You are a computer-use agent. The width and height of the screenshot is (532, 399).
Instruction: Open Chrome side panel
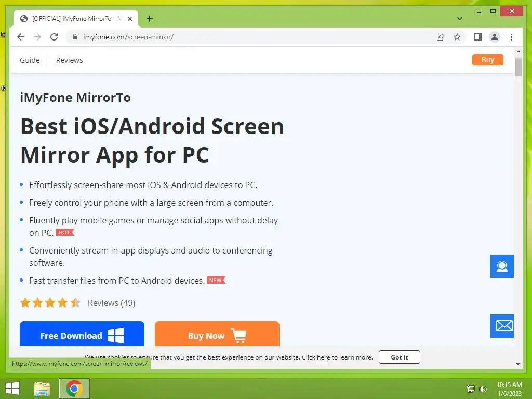478,37
